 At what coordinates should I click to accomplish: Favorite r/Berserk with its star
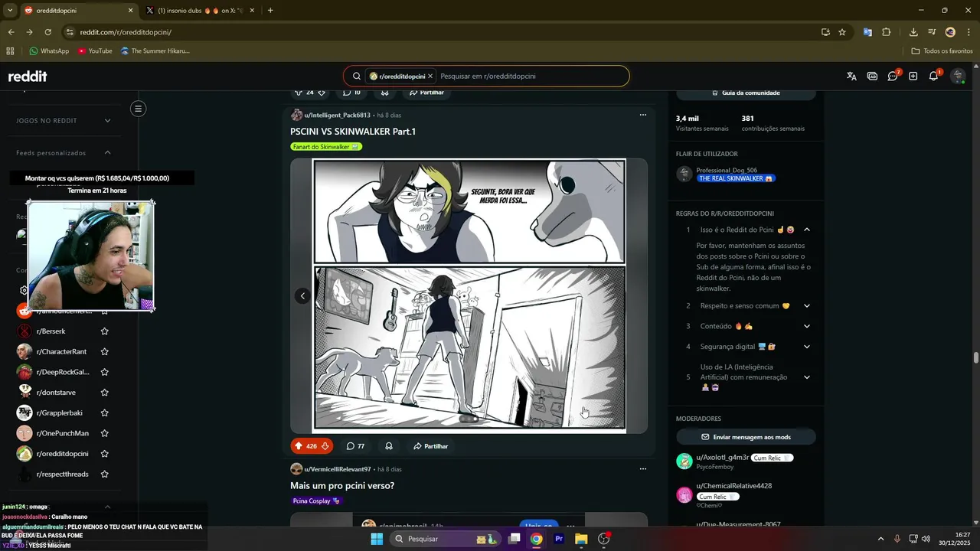click(x=104, y=331)
